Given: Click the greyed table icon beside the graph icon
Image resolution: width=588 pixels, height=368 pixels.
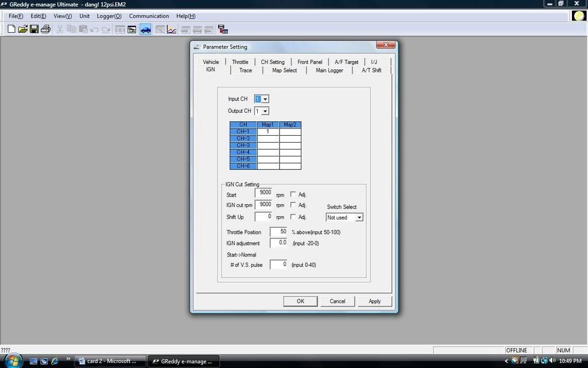Looking at the screenshot, I should point(160,29).
